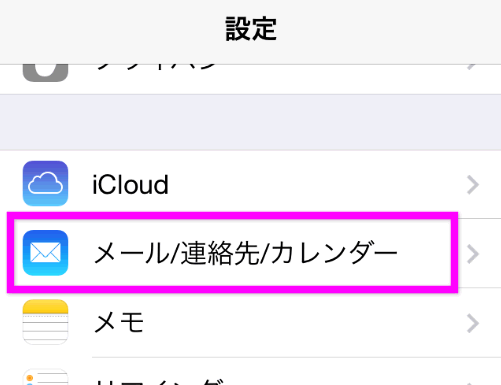501x385 pixels.
Task: Select the メール/連絡先/カレンダー label
Action: point(246,253)
